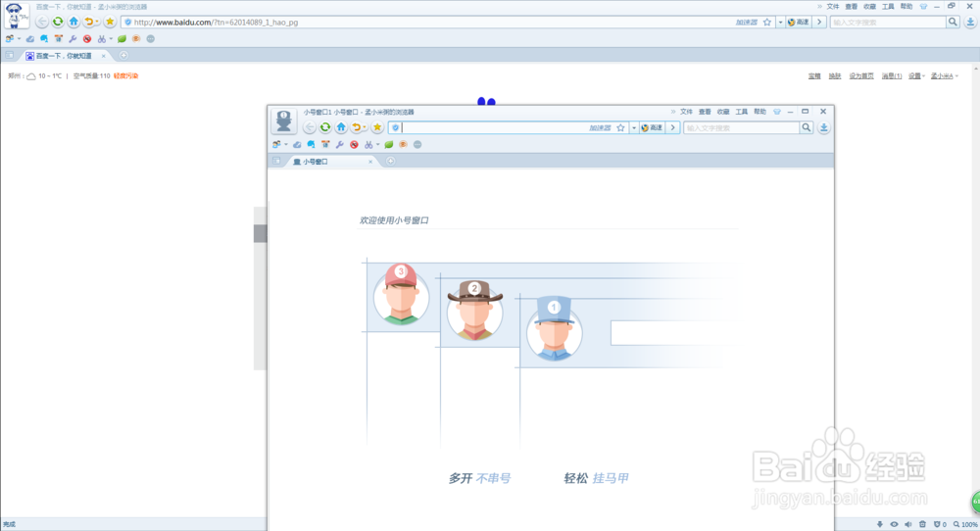Click the green leaf icon in the 小号窗口 toolbar
The height and width of the screenshot is (531, 980).
[389, 144]
